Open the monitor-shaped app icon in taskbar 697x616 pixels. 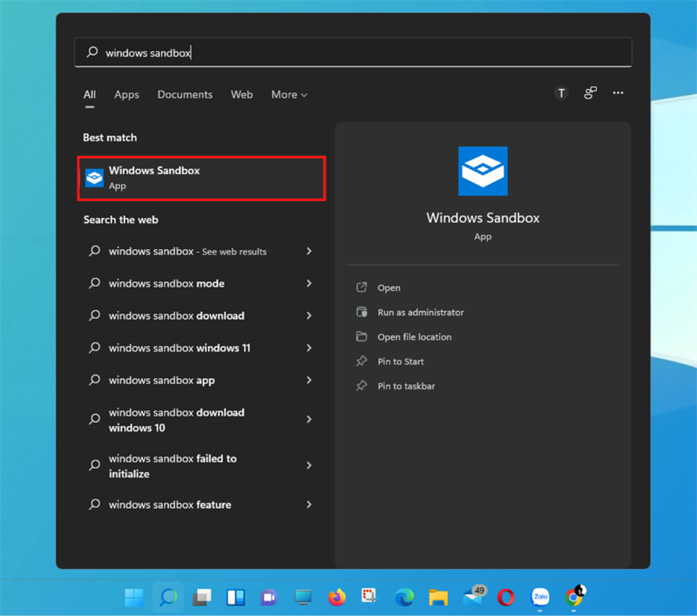pyautogui.click(x=303, y=598)
